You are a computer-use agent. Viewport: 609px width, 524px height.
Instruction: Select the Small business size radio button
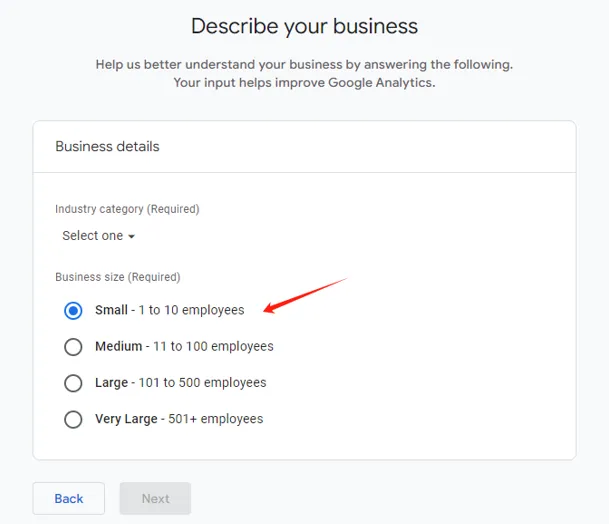(x=73, y=310)
